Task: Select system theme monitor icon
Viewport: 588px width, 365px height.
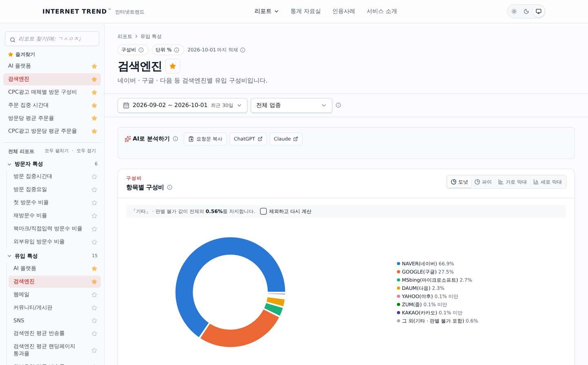Action: [539, 11]
